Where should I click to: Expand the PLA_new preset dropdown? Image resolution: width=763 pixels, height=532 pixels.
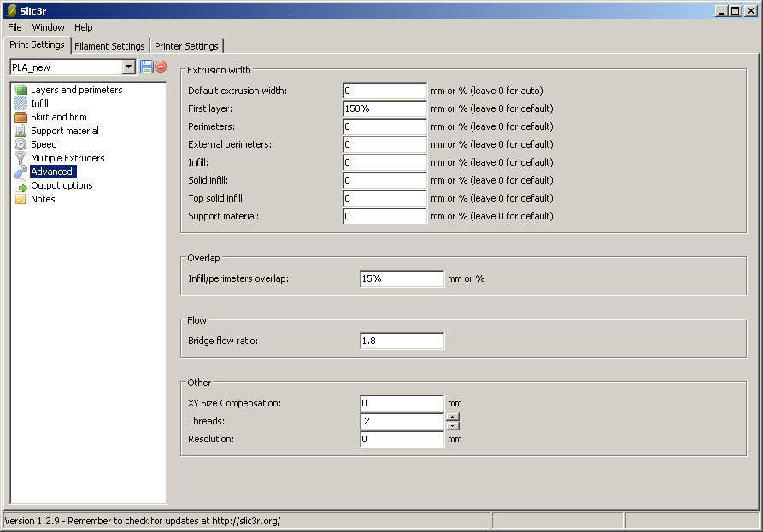tap(129, 67)
